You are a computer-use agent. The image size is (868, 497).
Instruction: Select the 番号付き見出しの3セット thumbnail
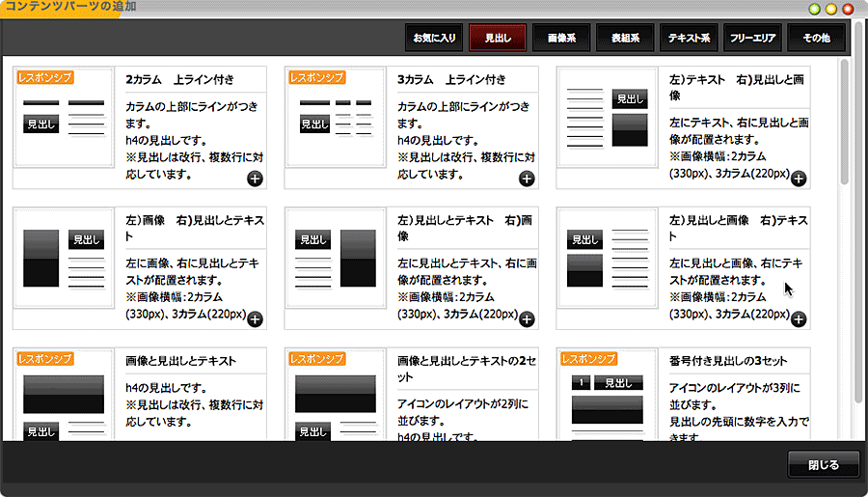click(x=608, y=395)
